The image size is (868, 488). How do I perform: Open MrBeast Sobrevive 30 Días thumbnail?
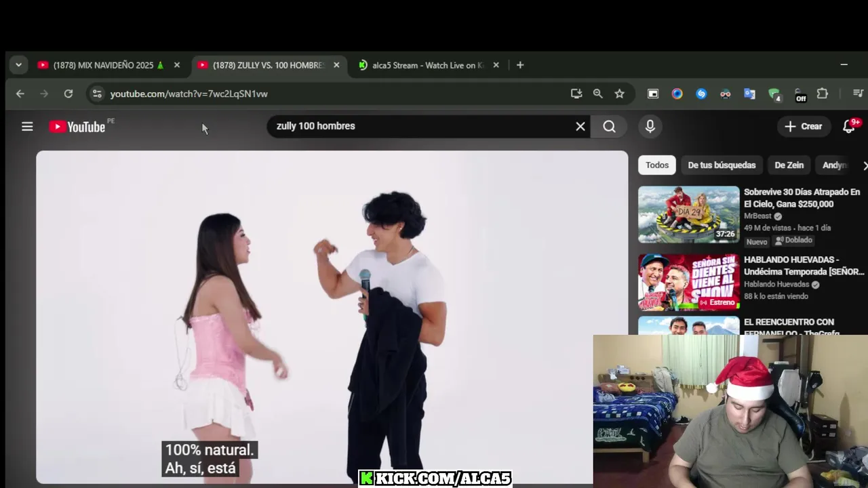[688, 214]
